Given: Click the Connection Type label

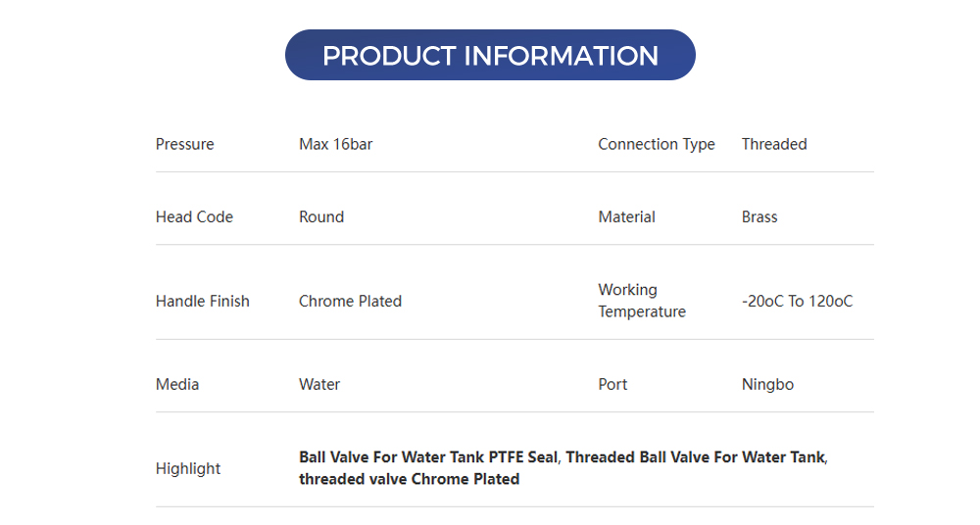Looking at the screenshot, I should coord(656,144).
